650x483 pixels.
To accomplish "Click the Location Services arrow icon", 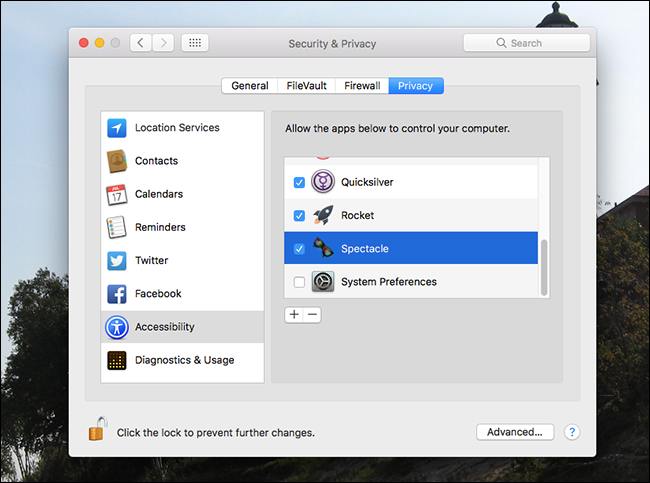I will [x=117, y=128].
